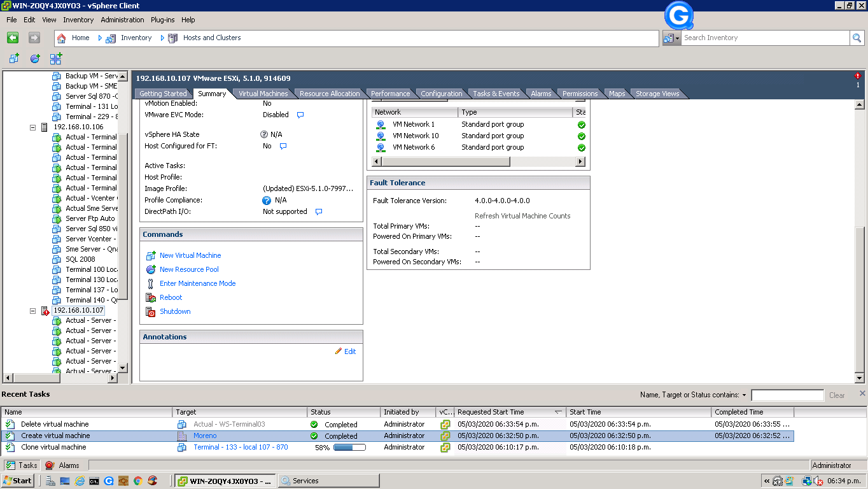Click Chrome icon in Windows quick launch

[x=138, y=481]
